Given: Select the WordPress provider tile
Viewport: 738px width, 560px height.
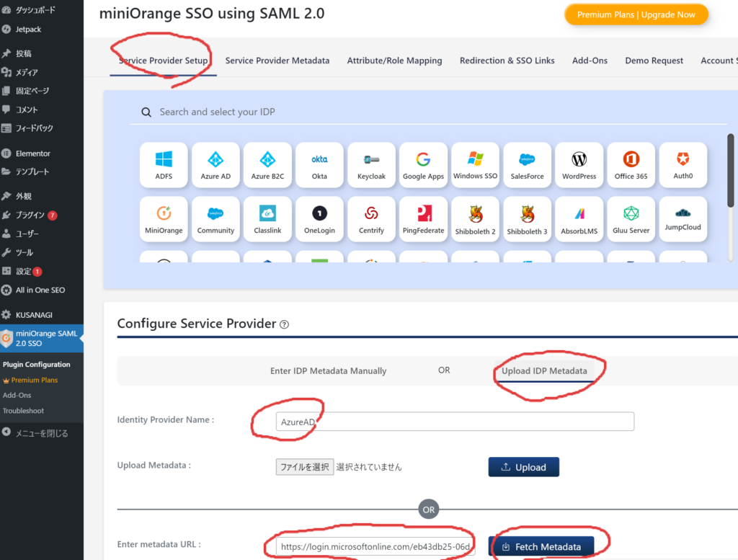Looking at the screenshot, I should coord(579,165).
